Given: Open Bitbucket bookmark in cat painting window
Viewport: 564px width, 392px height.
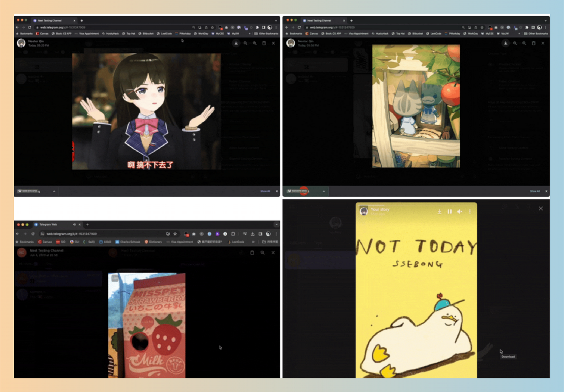Looking at the screenshot, I should pos(416,34).
